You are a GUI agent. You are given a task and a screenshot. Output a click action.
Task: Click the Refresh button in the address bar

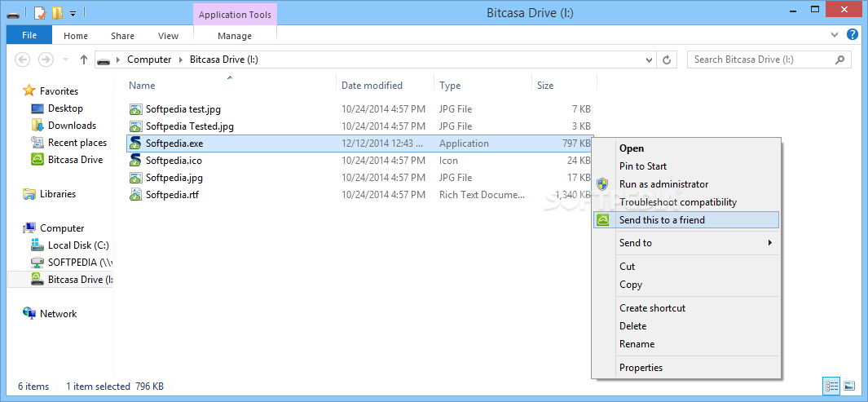(667, 60)
